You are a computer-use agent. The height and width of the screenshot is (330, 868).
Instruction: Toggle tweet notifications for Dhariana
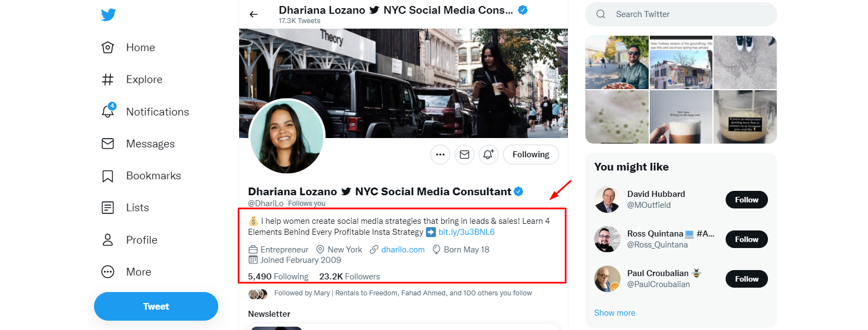(488, 155)
